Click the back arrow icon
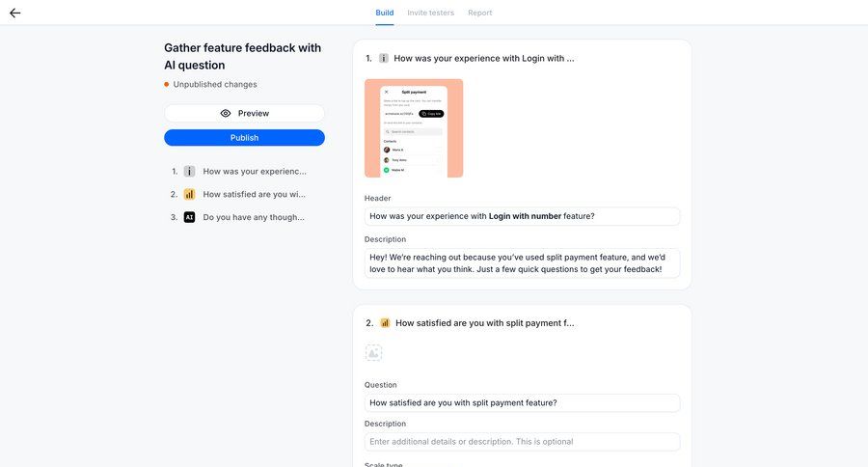Image resolution: width=868 pixels, height=467 pixels. (14, 13)
